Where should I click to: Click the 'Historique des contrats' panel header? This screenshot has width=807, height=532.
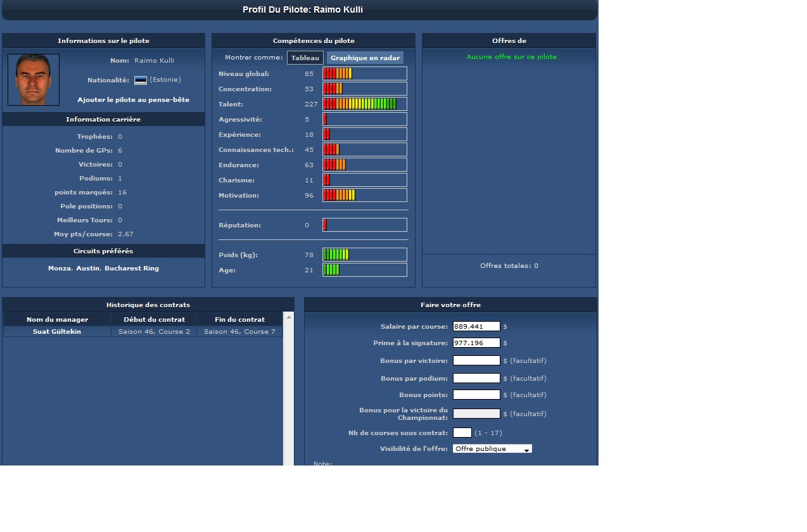coord(148,305)
